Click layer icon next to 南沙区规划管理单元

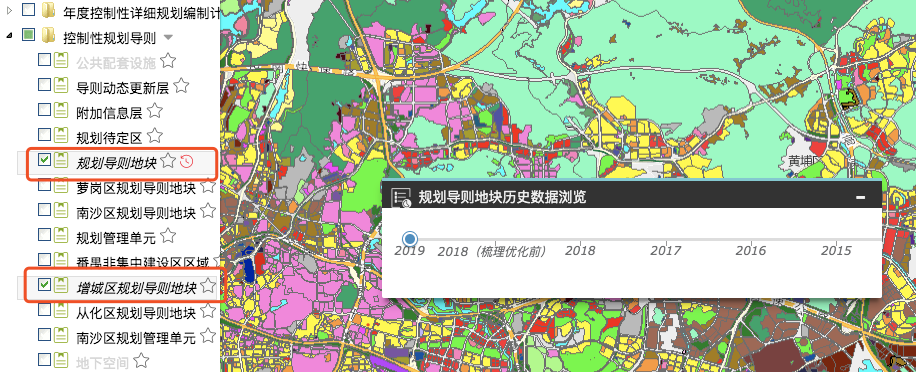pyautogui.click(x=61, y=335)
